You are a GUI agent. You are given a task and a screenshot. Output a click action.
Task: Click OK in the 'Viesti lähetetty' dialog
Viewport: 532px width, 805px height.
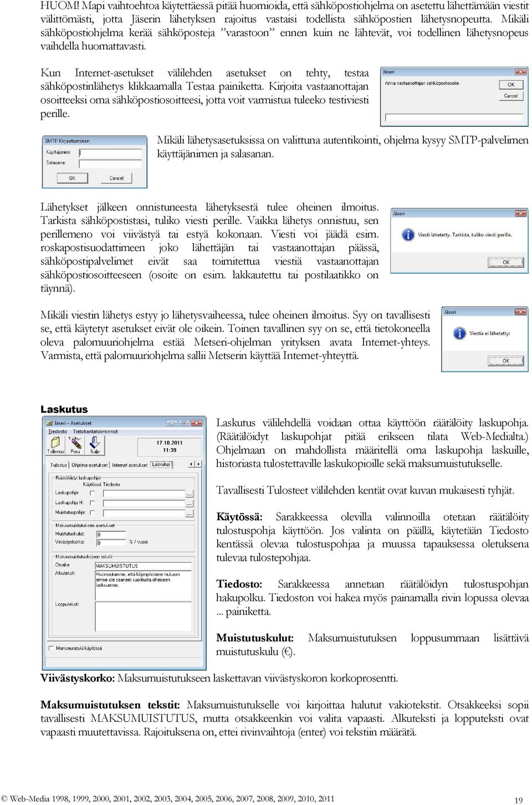(505, 262)
